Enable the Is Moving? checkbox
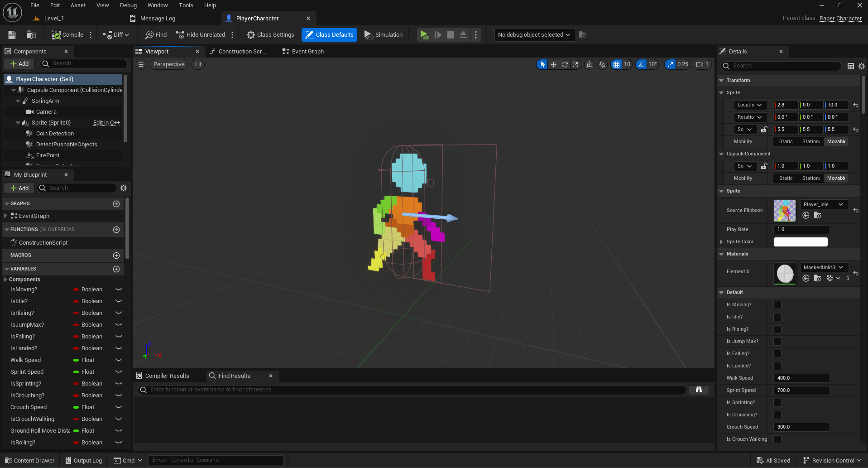 [x=777, y=305]
